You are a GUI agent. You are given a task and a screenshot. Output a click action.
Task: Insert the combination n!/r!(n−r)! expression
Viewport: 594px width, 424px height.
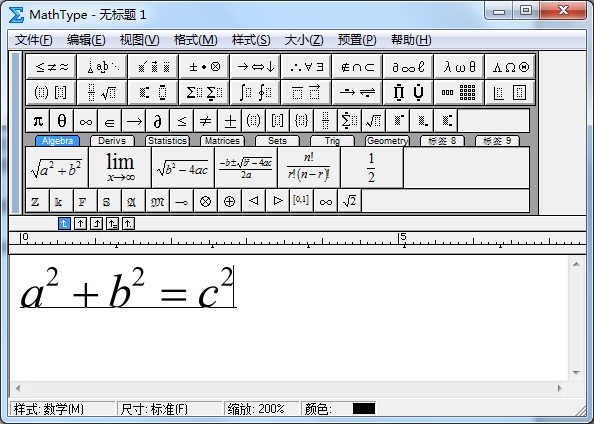click(x=309, y=167)
